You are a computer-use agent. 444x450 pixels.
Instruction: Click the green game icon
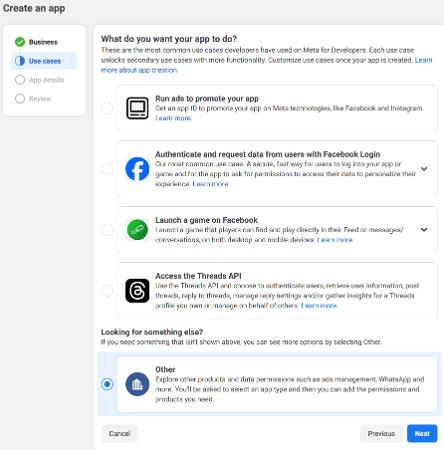[137, 230]
